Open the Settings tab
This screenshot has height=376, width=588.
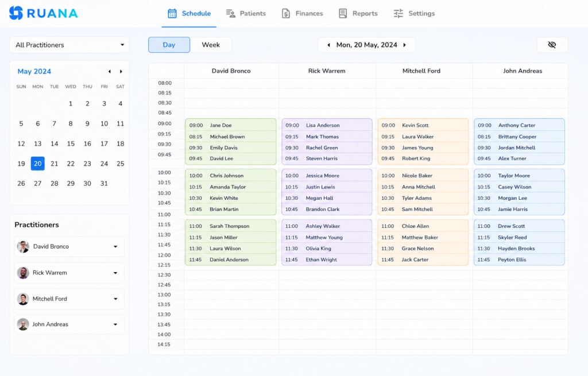(414, 14)
